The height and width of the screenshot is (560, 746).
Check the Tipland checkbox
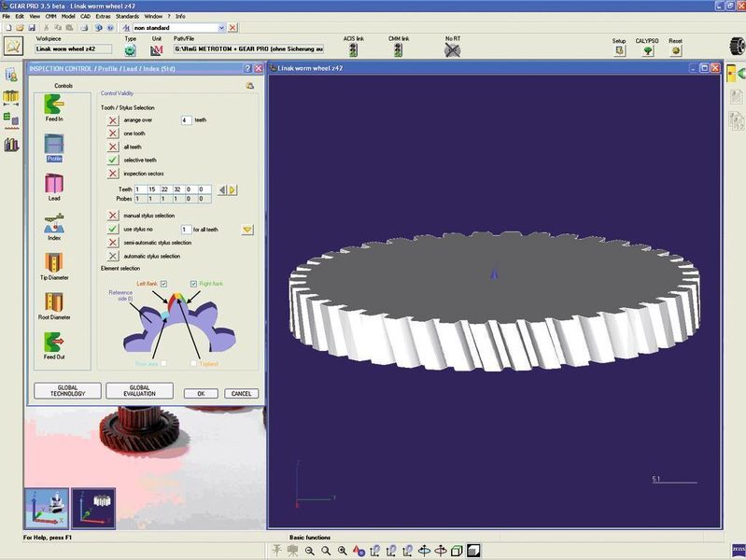click(x=193, y=363)
